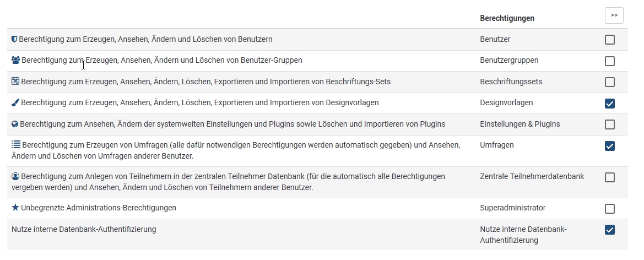Select the Unbegrenzte Administrations-Berechtigungen row text
644x260 pixels.
[x=98, y=208]
